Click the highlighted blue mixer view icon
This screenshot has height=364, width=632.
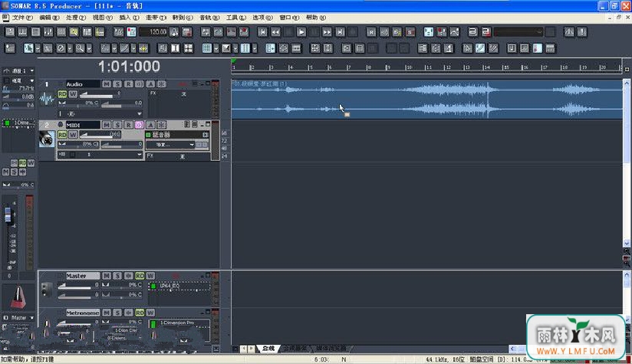(429, 32)
